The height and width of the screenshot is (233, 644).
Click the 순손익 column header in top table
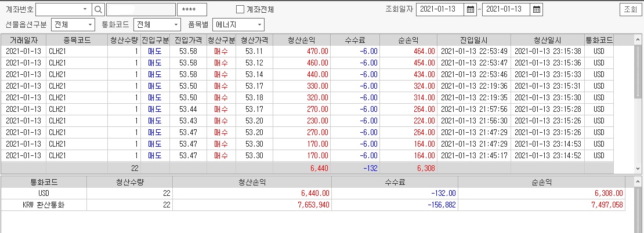tap(408, 40)
